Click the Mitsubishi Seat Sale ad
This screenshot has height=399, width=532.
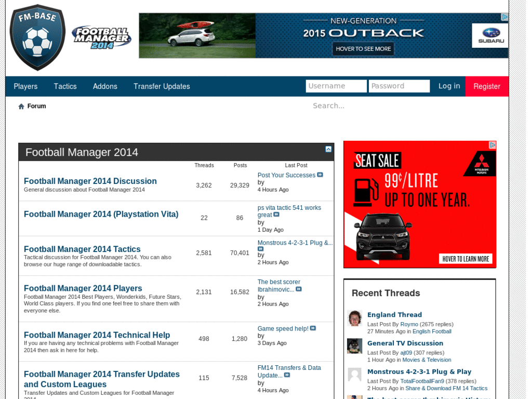[x=420, y=205]
